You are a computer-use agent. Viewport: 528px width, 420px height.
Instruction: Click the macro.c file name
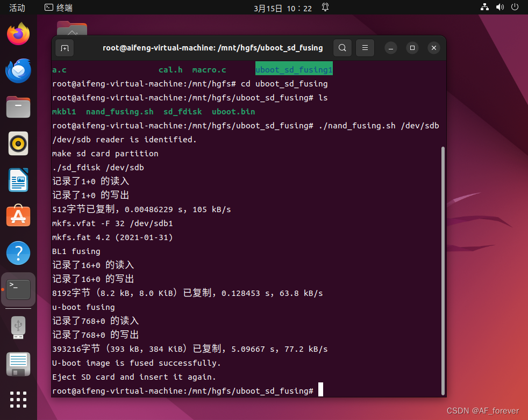[x=209, y=70]
